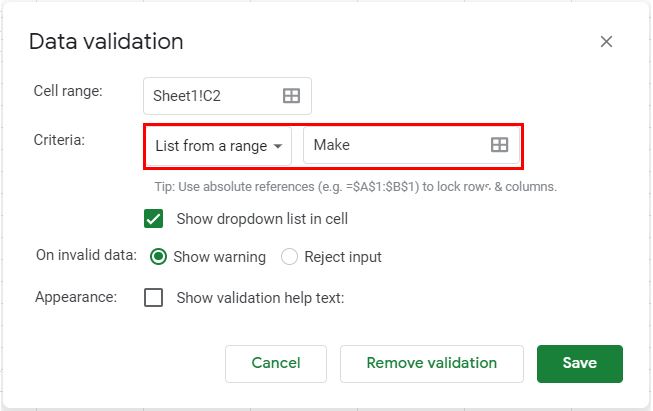Viewport: 653px width, 411px height.
Task: Select the Show warning radio button
Action: tap(158, 257)
